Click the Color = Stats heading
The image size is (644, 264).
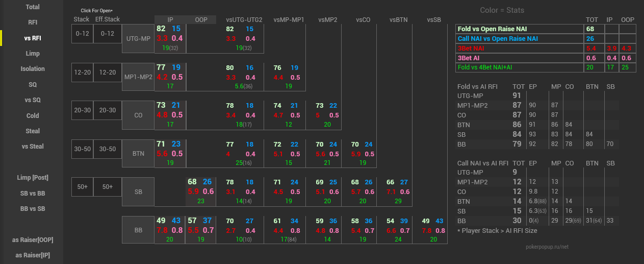click(502, 10)
